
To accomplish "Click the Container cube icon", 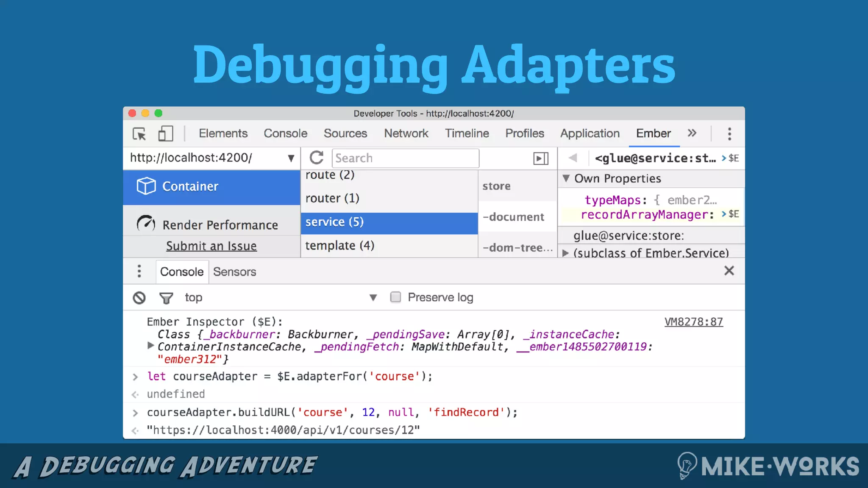I will pos(146,186).
